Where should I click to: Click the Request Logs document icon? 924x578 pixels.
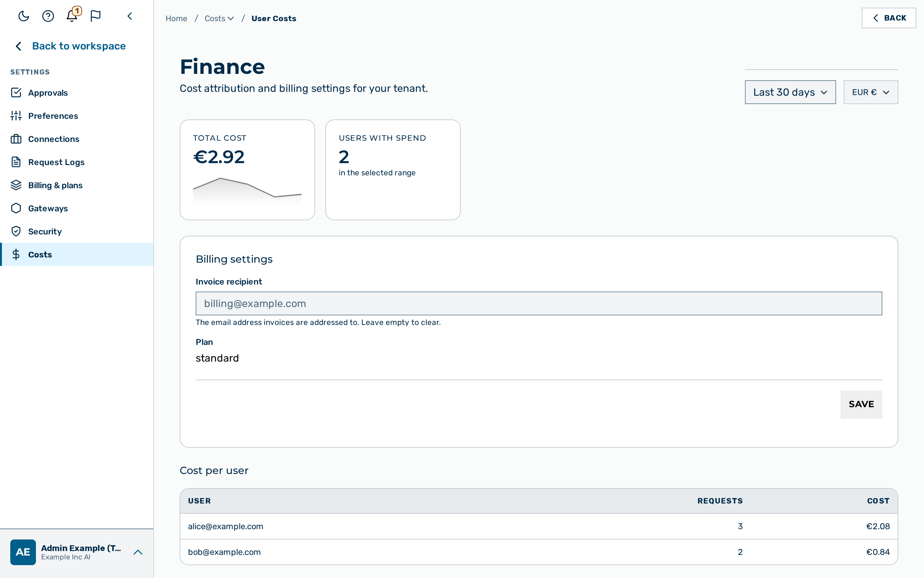[16, 162]
